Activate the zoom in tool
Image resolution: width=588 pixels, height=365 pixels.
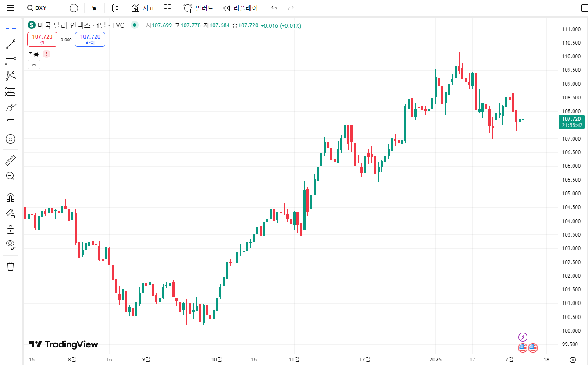point(11,176)
